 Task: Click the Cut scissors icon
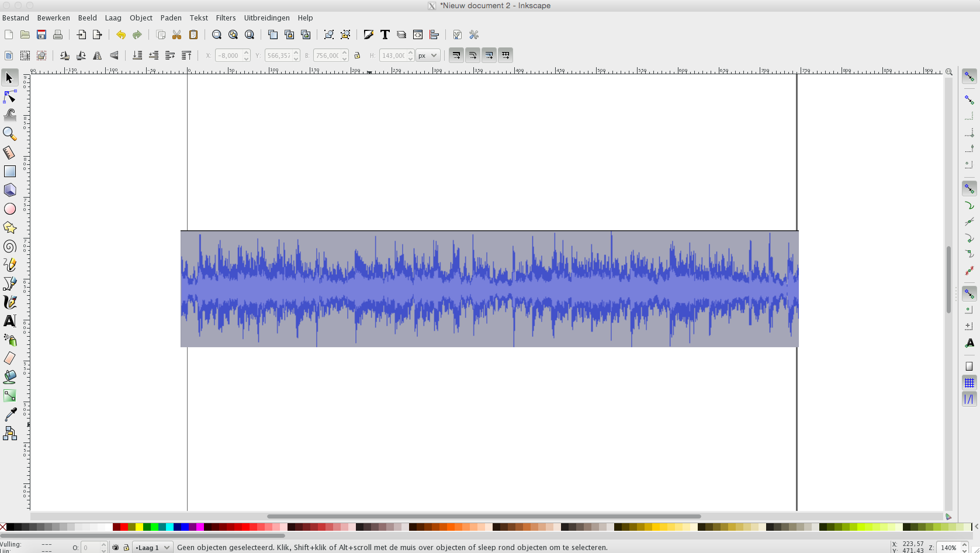click(x=177, y=34)
